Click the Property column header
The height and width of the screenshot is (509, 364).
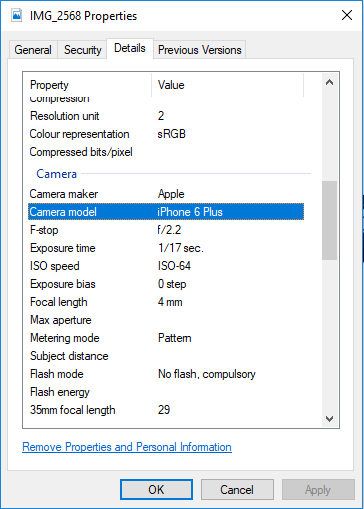(87, 85)
